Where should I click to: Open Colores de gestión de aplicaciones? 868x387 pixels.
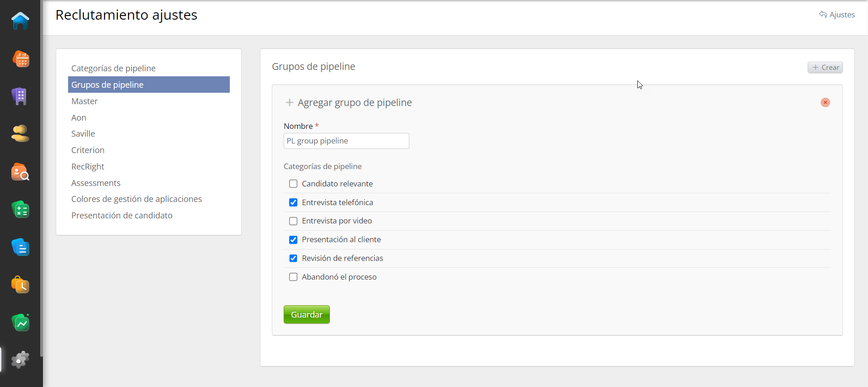[136, 199]
